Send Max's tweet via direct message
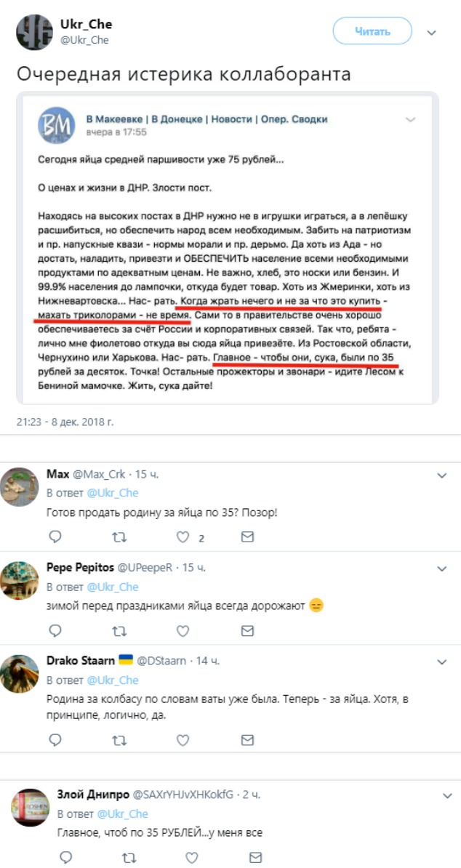The image size is (461, 868). pyautogui.click(x=248, y=537)
